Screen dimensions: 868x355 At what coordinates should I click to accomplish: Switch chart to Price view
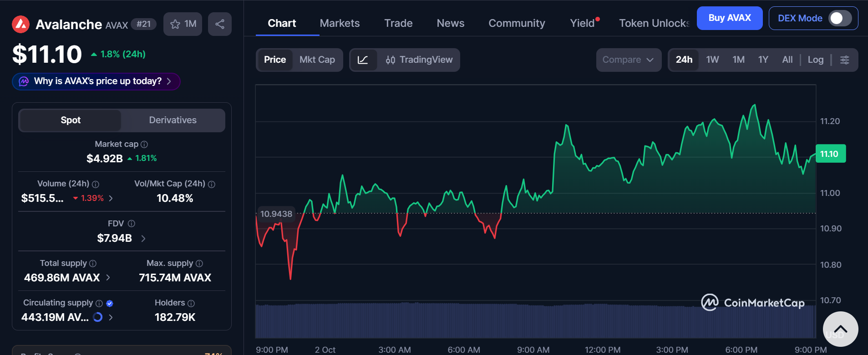tap(275, 60)
